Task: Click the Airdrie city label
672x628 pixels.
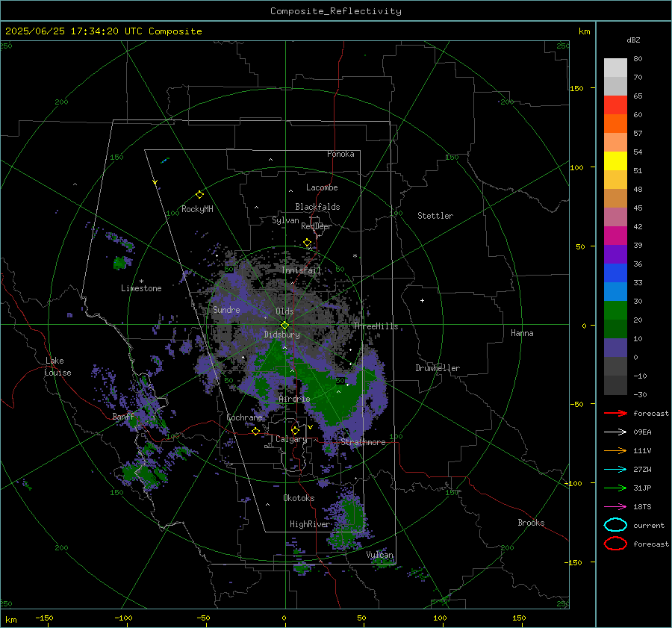Action: click(x=294, y=399)
